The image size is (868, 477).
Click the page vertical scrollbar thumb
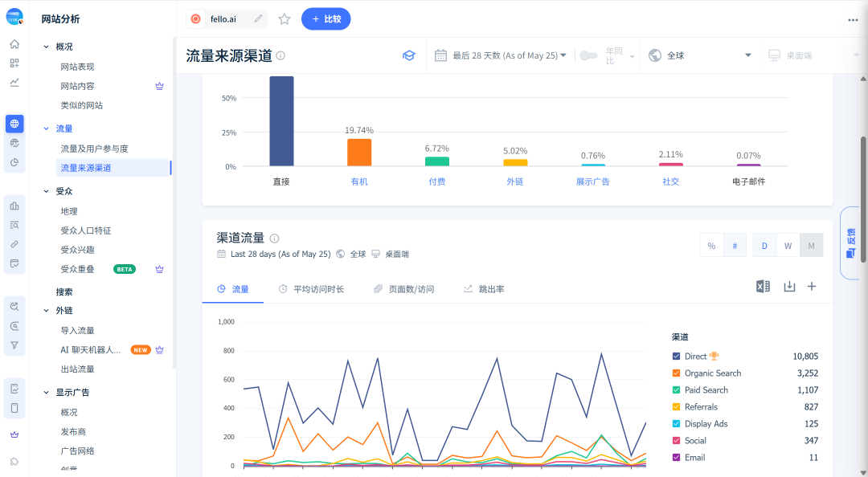[x=863, y=199]
